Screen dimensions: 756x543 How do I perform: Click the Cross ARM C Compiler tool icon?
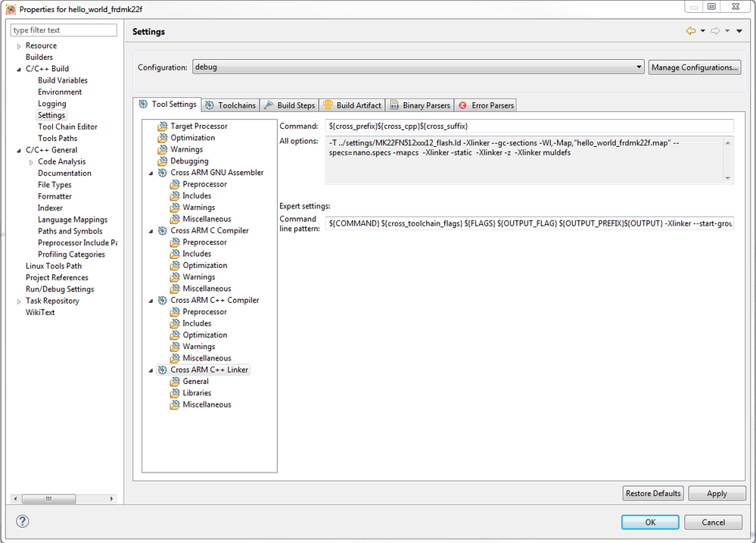tap(163, 231)
